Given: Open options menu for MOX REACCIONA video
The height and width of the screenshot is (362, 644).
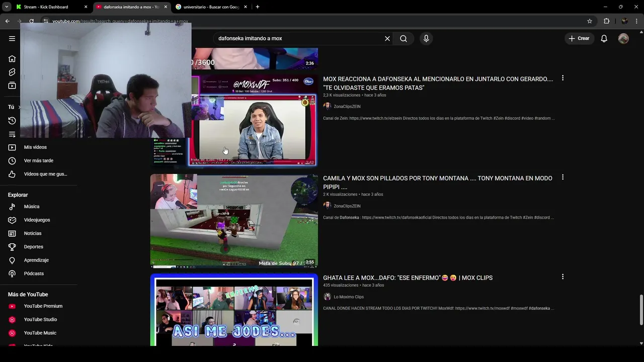Looking at the screenshot, I should [562, 78].
